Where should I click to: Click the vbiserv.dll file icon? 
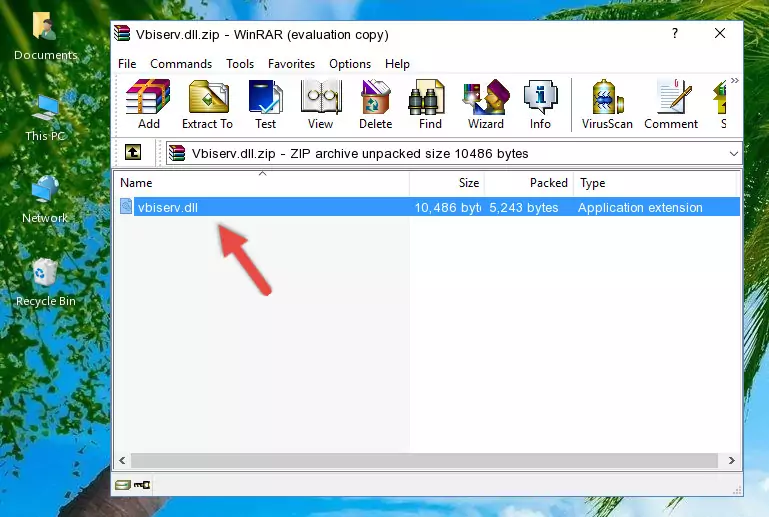click(x=126, y=207)
